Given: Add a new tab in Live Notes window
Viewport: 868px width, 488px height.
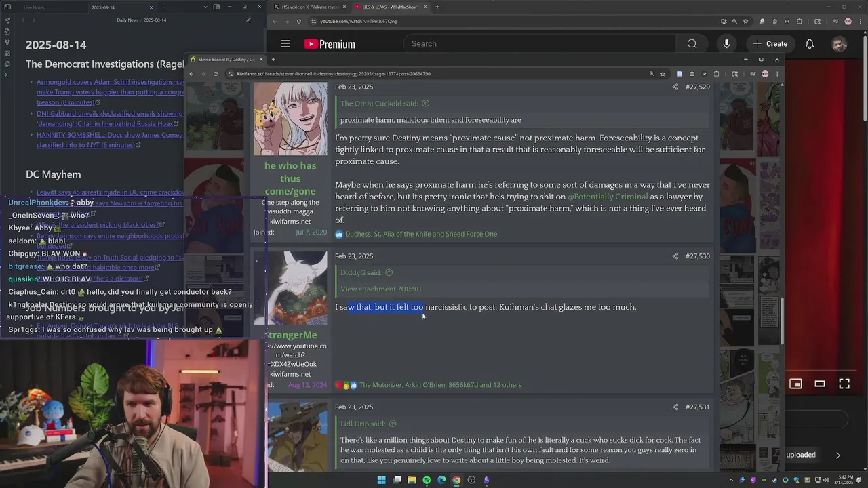Looking at the screenshot, I should click(x=163, y=7).
